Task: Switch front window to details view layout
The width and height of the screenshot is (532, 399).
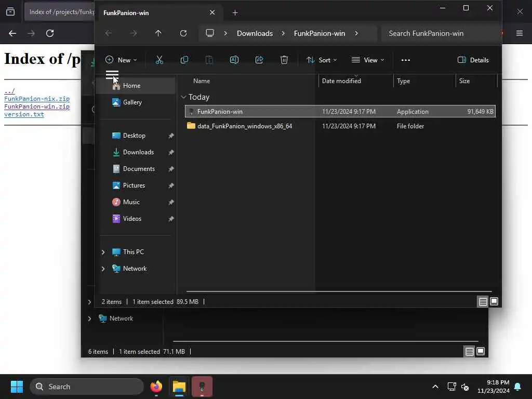Action: (483, 302)
